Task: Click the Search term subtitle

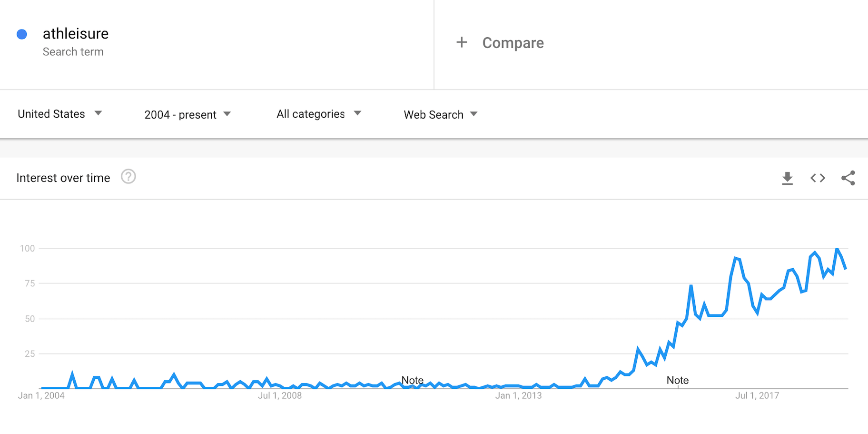Action: tap(73, 52)
